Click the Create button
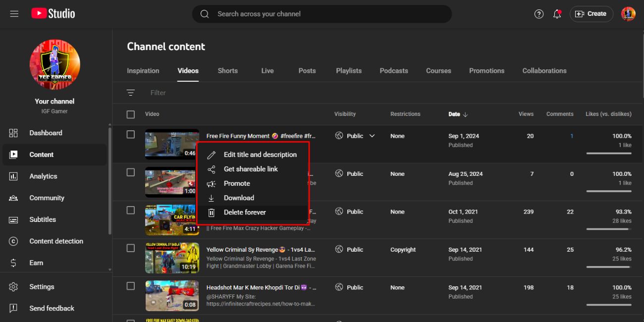Image resolution: width=644 pixels, height=322 pixels. click(x=591, y=14)
